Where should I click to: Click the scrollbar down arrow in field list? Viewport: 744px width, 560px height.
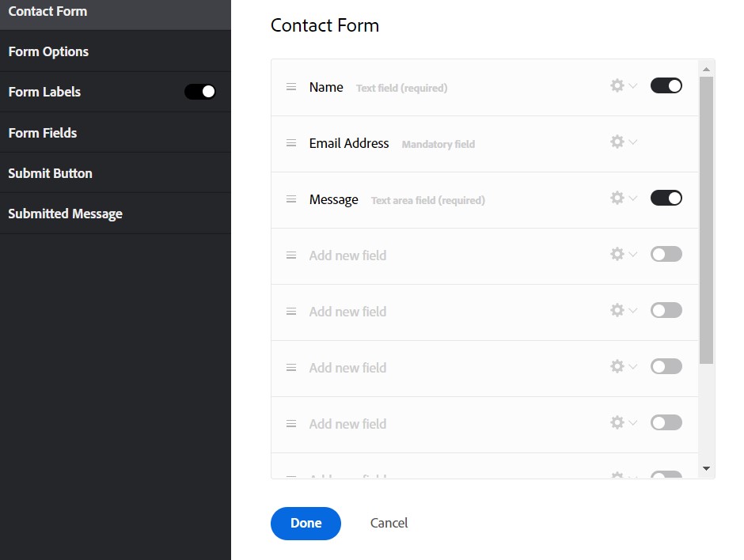[x=707, y=469]
